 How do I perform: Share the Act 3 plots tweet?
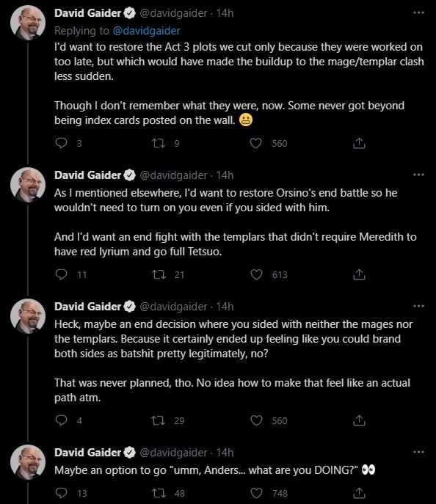(359, 143)
